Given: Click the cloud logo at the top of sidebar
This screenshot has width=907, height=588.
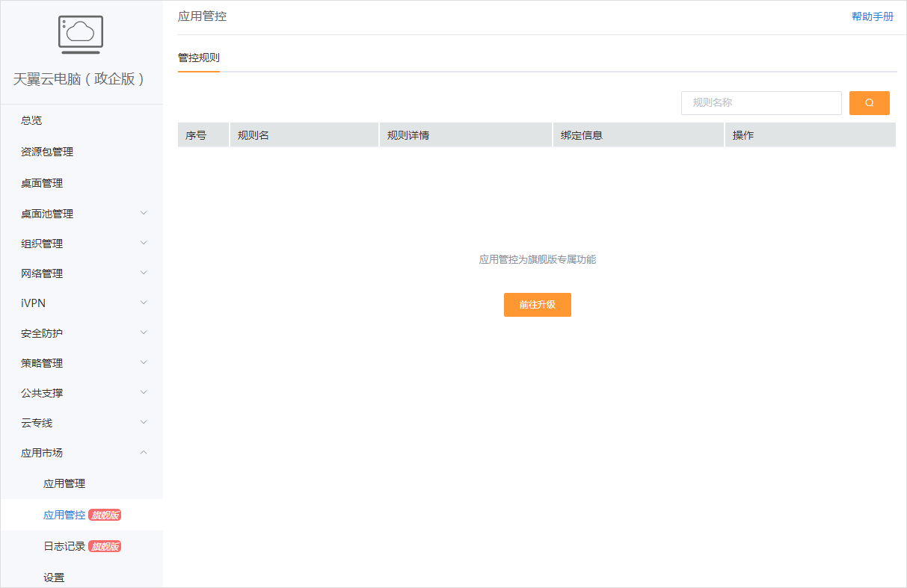Looking at the screenshot, I should point(80,34).
